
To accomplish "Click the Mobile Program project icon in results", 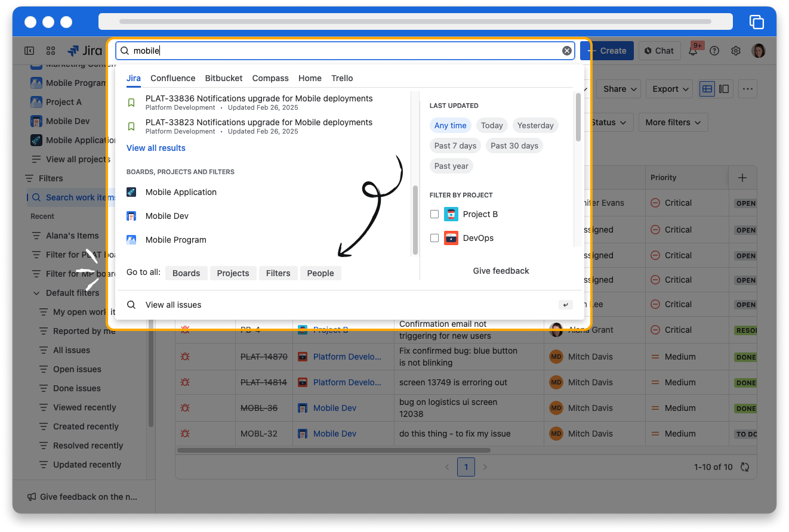I will (131, 240).
